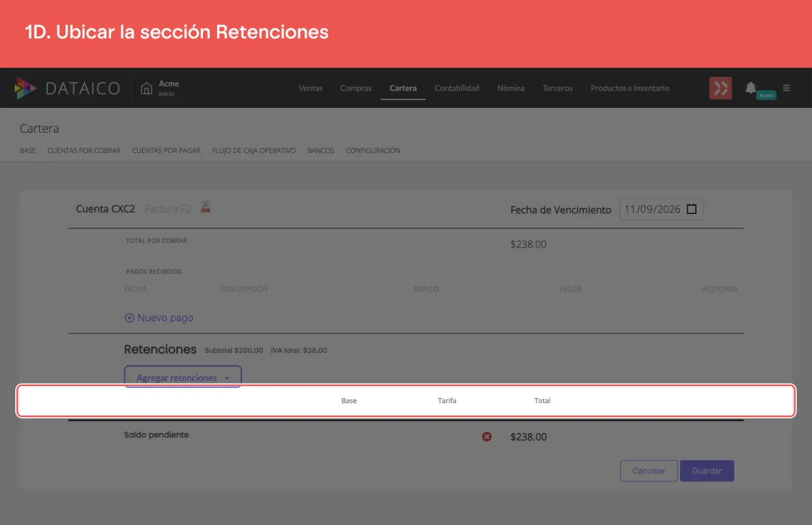
Task: Select the Cartera menu
Action: [x=403, y=88]
